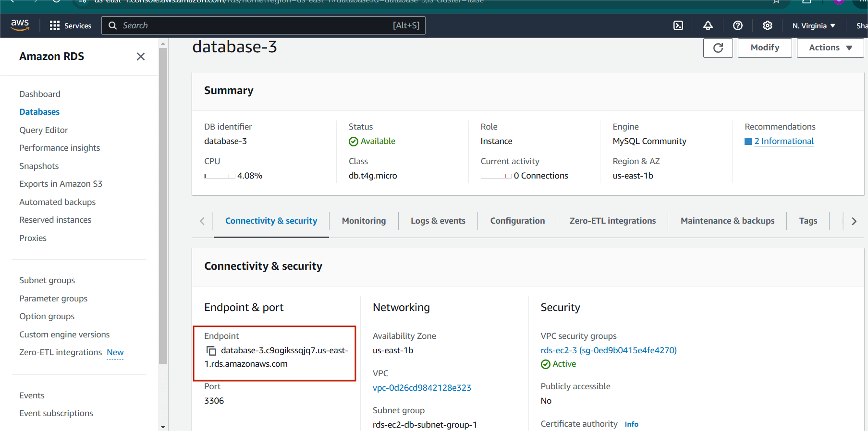
Task: Switch to the Tags tab
Action: [x=808, y=221]
